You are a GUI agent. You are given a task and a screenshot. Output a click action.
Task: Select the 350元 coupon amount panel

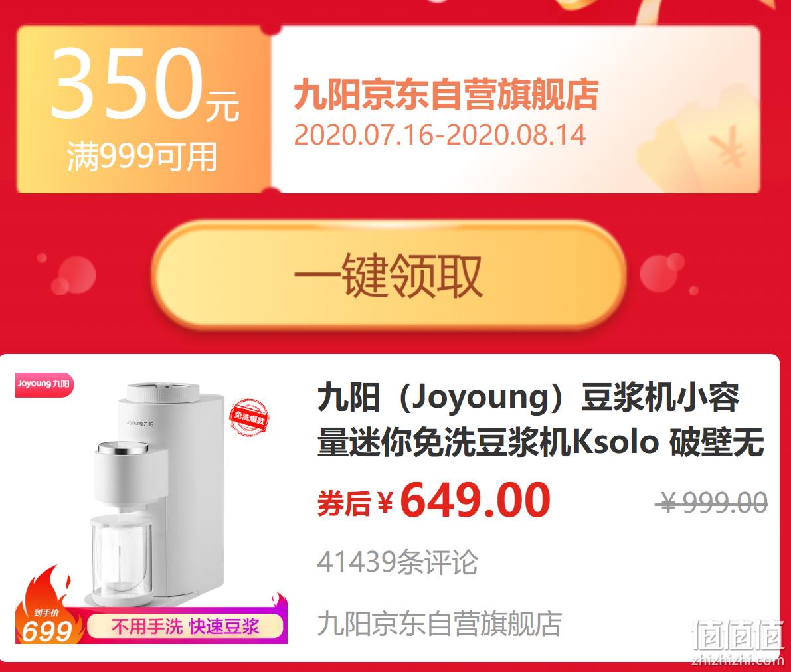[x=144, y=109]
